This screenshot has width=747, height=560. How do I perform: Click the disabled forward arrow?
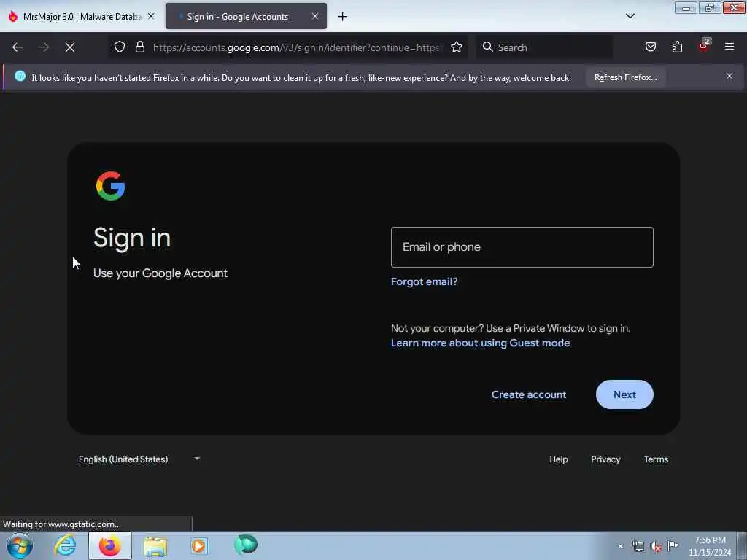(x=43, y=47)
